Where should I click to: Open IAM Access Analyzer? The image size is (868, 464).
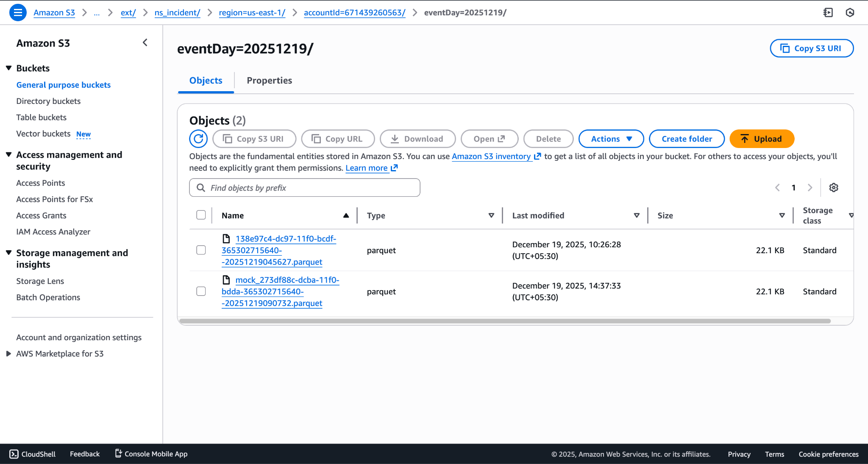tap(53, 232)
